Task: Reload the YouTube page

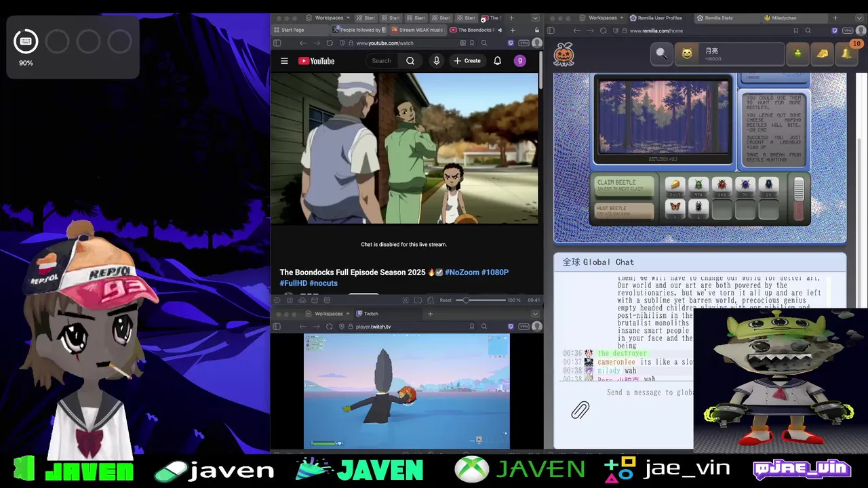Action: coord(330,43)
